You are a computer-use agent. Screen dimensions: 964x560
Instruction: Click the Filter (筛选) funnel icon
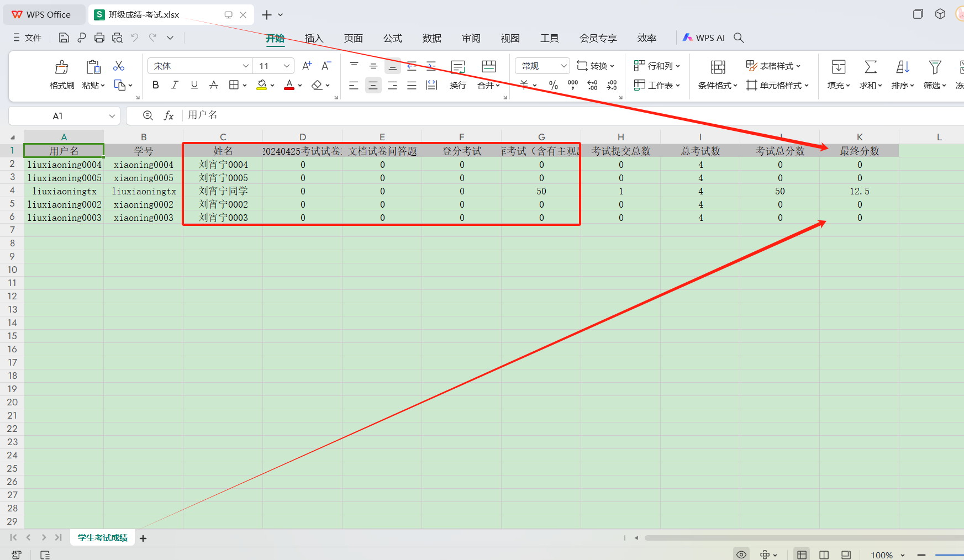click(934, 67)
